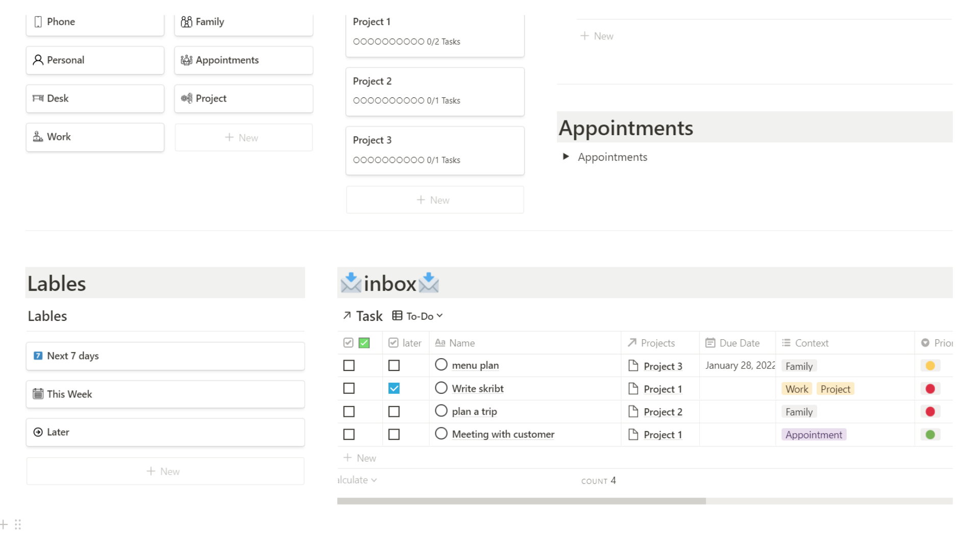Viewport: 980px width, 551px height.
Task: Check the Meeting with customer checkbox
Action: click(349, 434)
